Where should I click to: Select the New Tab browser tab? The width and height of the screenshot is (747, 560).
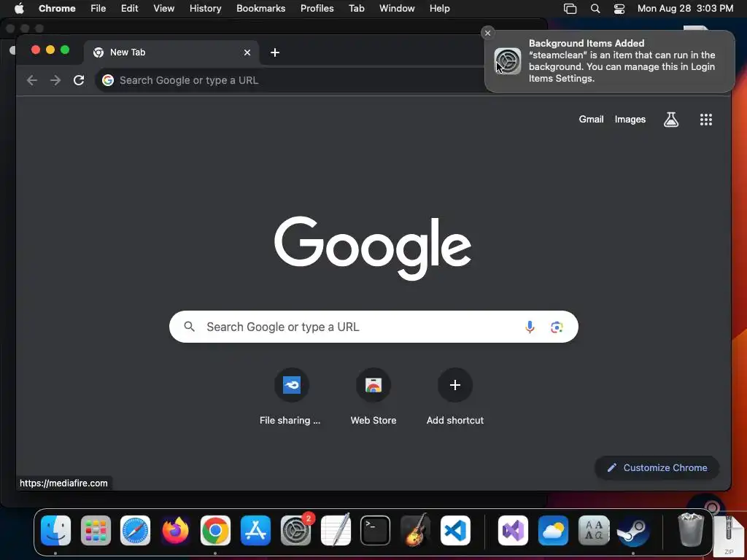click(171, 52)
